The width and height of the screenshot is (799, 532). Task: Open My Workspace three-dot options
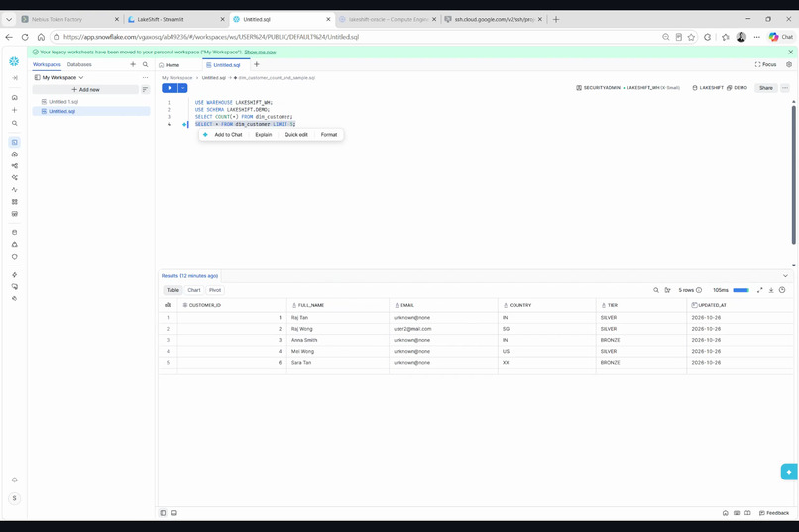(145, 78)
